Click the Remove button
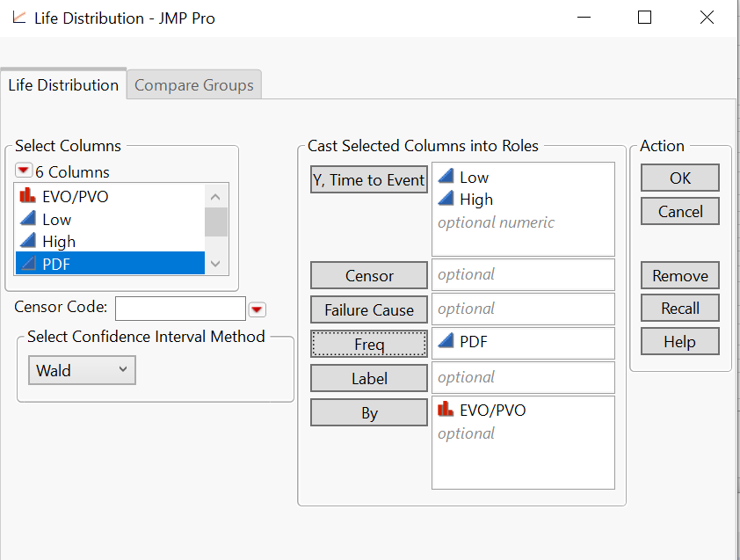The width and height of the screenshot is (740, 560). (679, 275)
